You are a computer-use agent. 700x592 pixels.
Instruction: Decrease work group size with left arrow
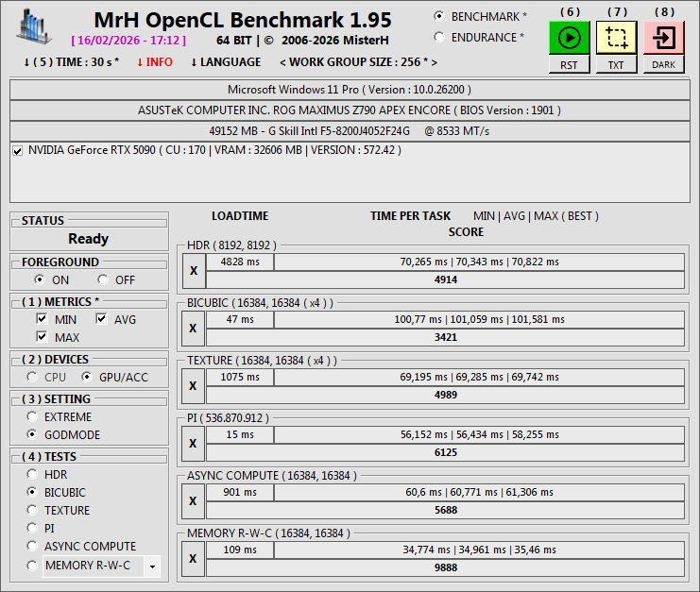[282, 62]
